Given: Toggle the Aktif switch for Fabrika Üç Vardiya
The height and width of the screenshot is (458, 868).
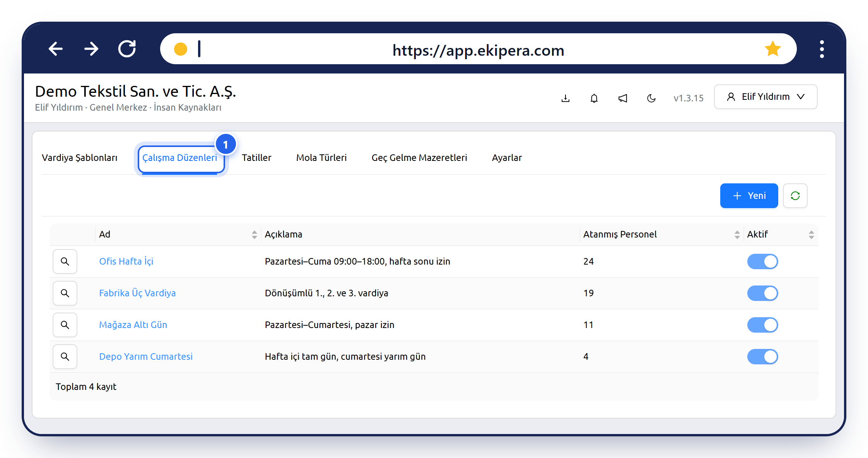Looking at the screenshot, I should coord(762,293).
